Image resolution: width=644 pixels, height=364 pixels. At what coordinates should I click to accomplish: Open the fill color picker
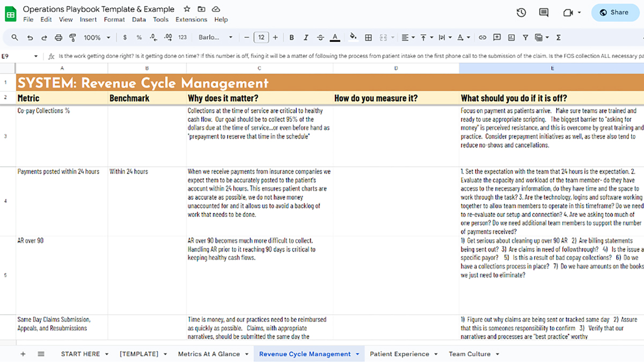353,38
